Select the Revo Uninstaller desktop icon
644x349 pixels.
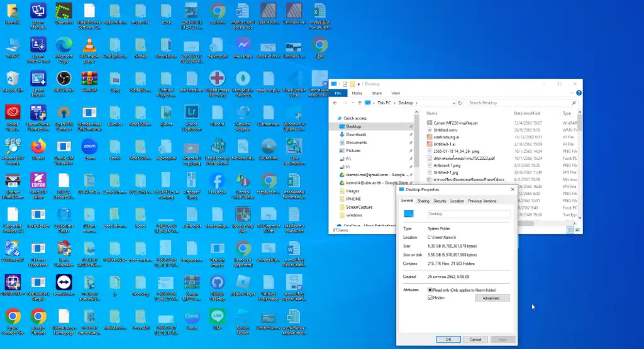[64, 254]
